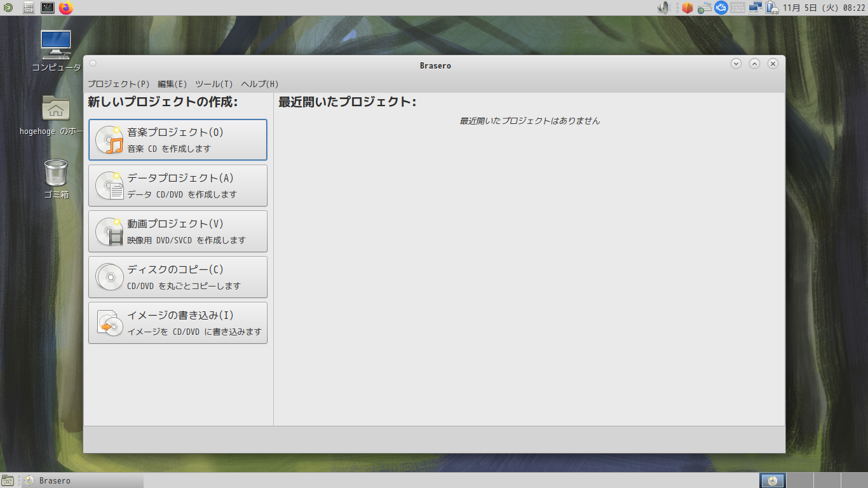868x488 pixels.
Task: Click the music note disc icon
Action: coord(109,140)
